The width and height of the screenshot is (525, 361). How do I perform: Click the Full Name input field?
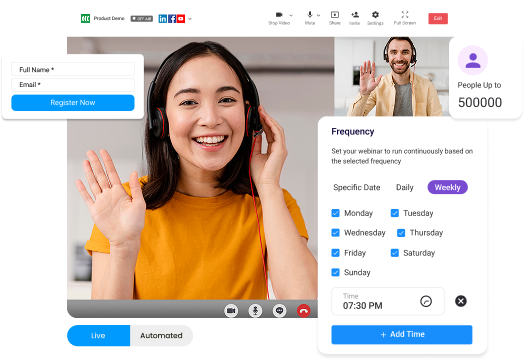(73, 69)
